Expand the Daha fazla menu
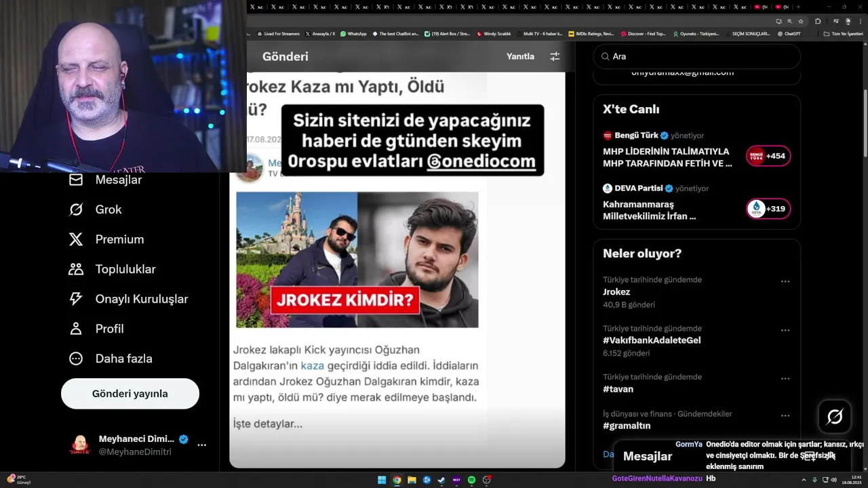Viewport: 868px width, 488px height. point(110,359)
